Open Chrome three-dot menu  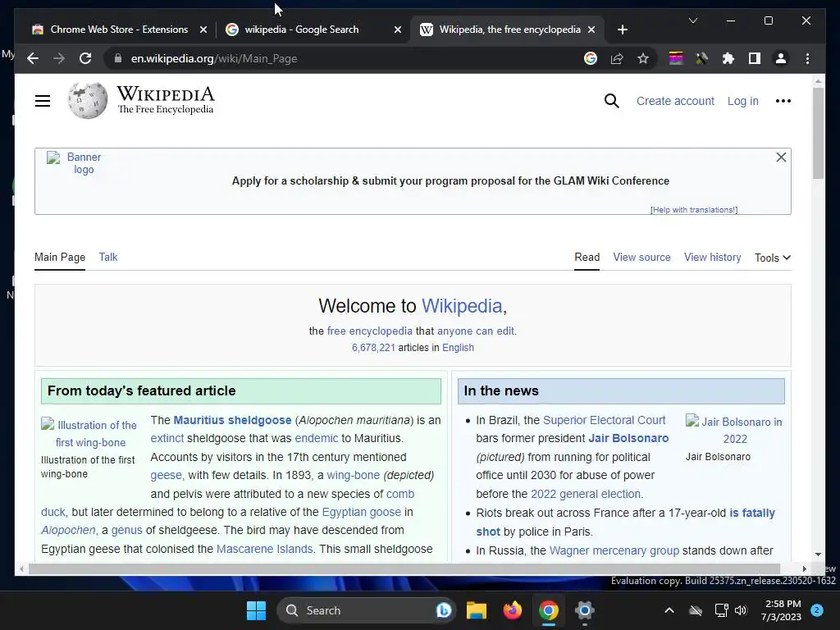coord(807,58)
